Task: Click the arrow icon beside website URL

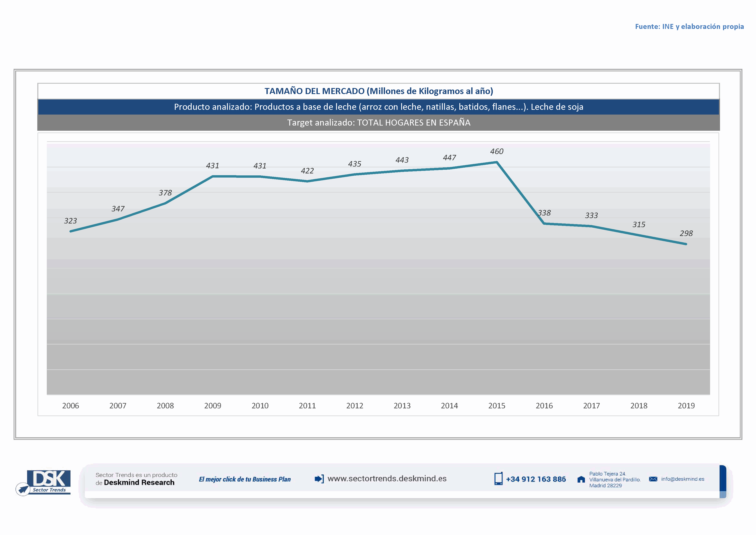Action: point(319,479)
